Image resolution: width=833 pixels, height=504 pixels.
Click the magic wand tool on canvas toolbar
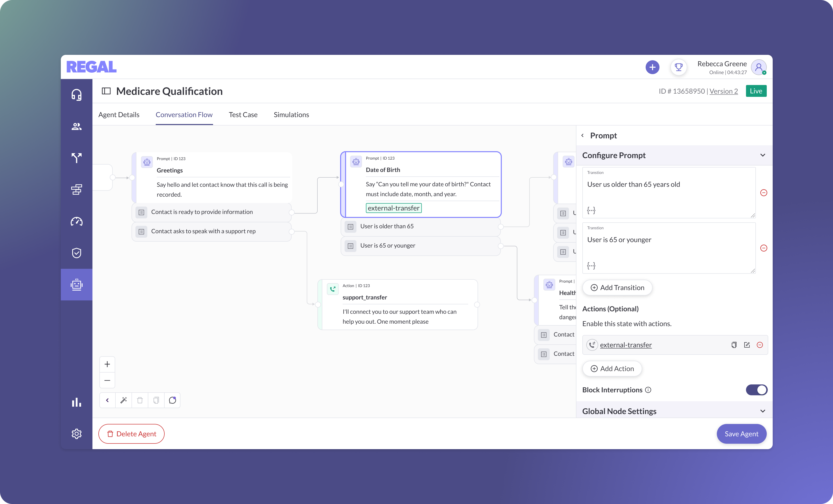point(123,400)
